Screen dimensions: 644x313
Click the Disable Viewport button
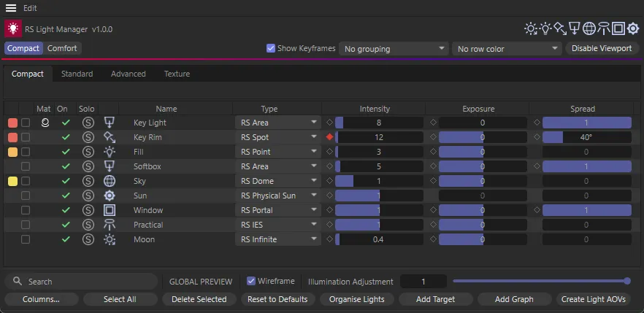(x=602, y=48)
